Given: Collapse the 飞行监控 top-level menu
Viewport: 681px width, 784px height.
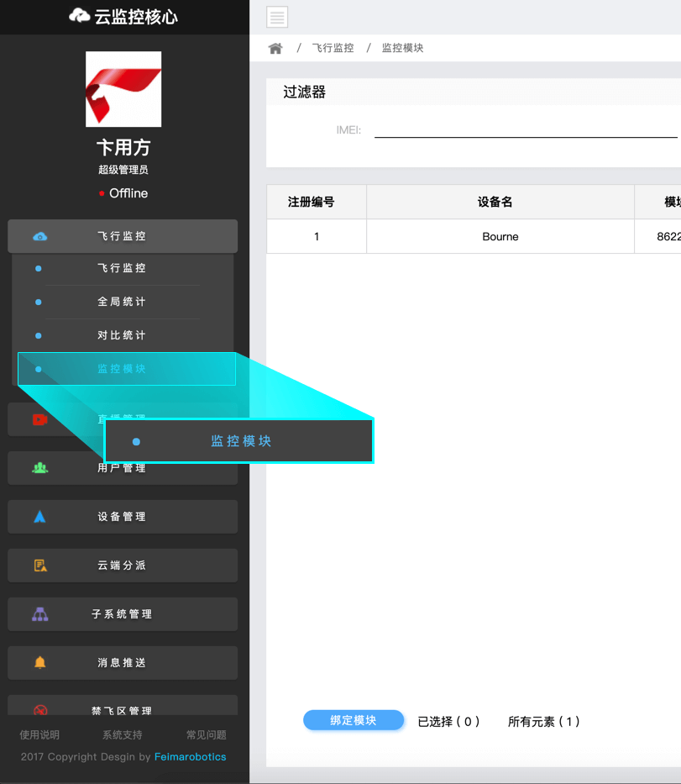Looking at the screenshot, I should 123,236.
